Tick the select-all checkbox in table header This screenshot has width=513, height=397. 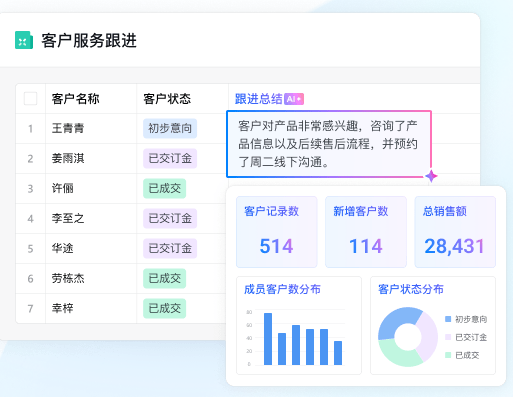pos(31,99)
